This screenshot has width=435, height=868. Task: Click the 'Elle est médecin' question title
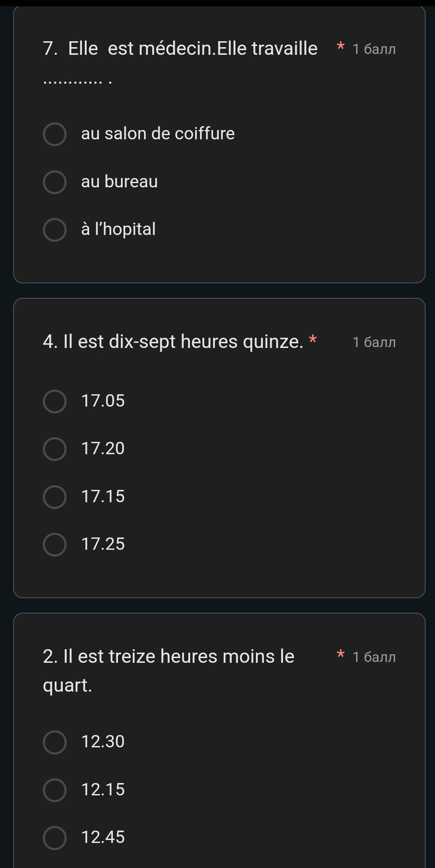[x=180, y=49]
